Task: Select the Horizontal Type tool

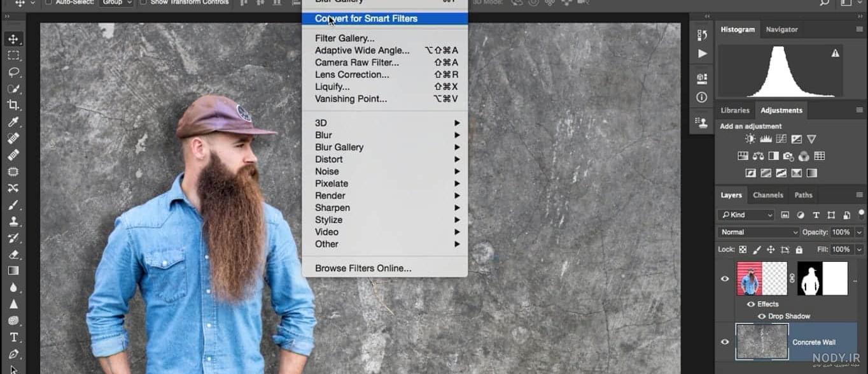Action: (13, 337)
